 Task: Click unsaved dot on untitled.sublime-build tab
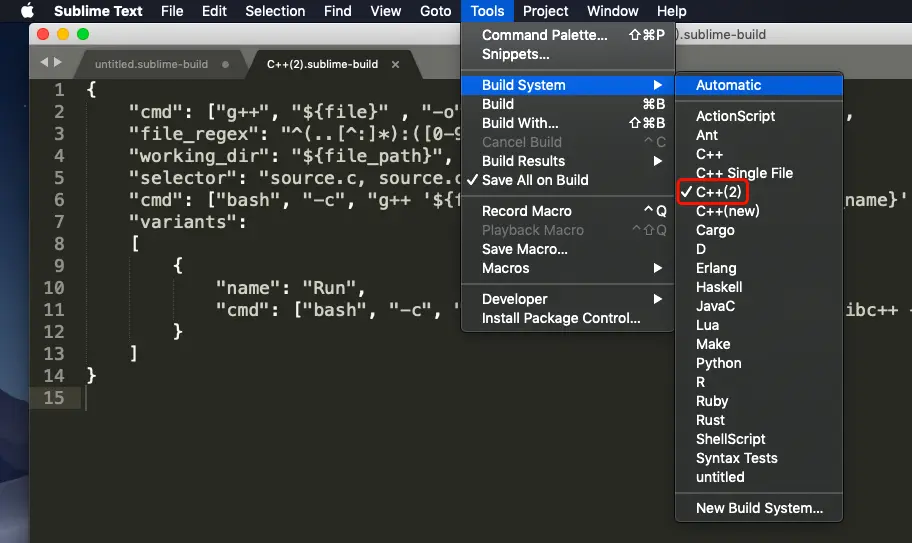225,64
